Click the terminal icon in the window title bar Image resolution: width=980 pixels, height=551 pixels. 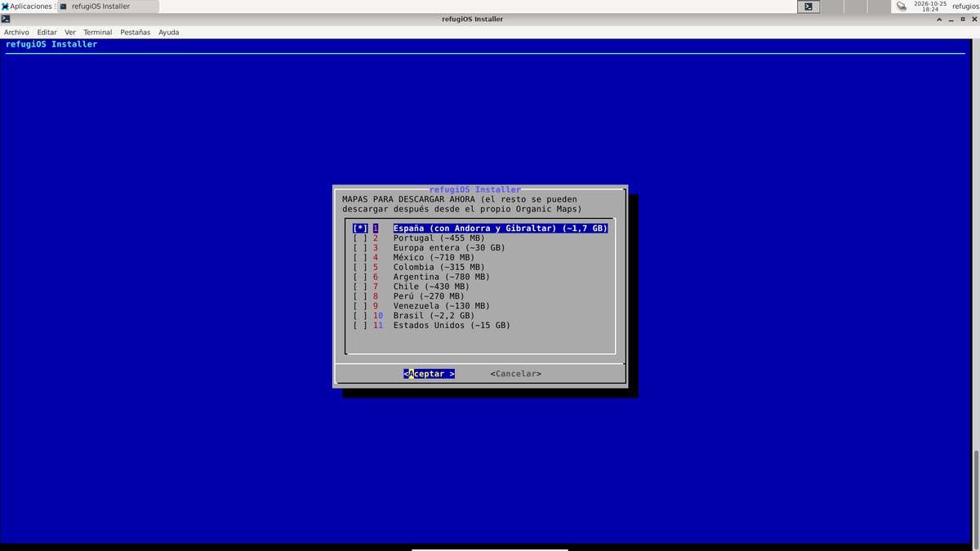[6, 19]
